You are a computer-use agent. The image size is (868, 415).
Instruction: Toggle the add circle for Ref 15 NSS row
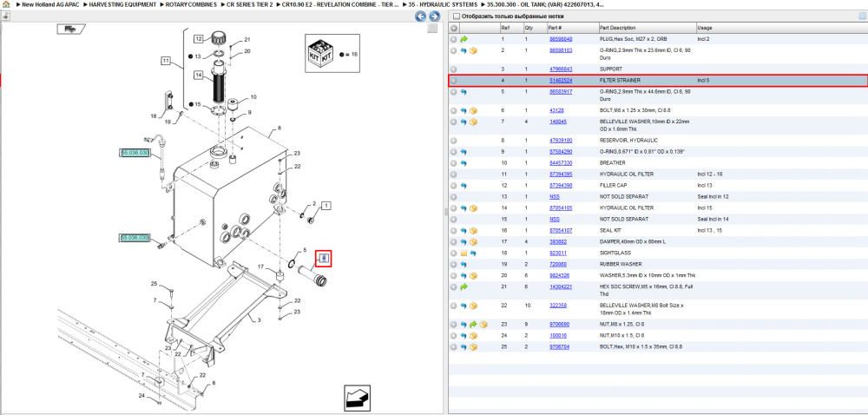(453, 219)
